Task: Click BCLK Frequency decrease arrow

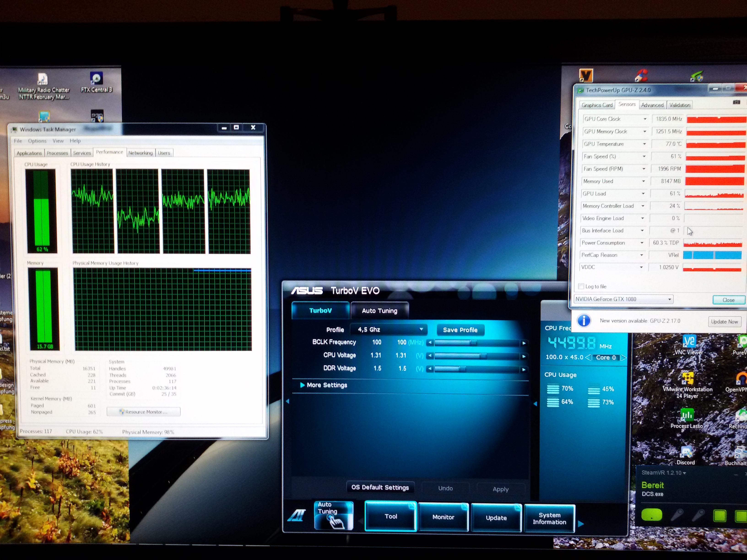Action: [x=430, y=343]
